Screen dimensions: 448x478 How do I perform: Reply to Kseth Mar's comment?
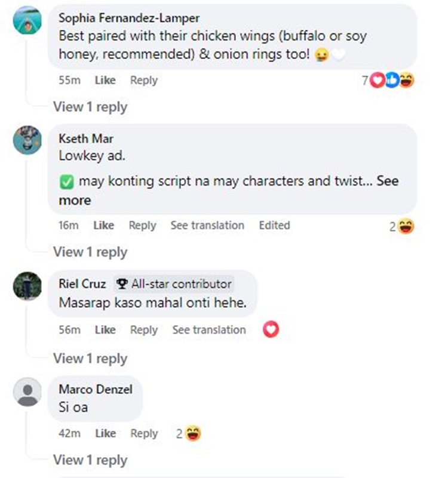tap(143, 226)
